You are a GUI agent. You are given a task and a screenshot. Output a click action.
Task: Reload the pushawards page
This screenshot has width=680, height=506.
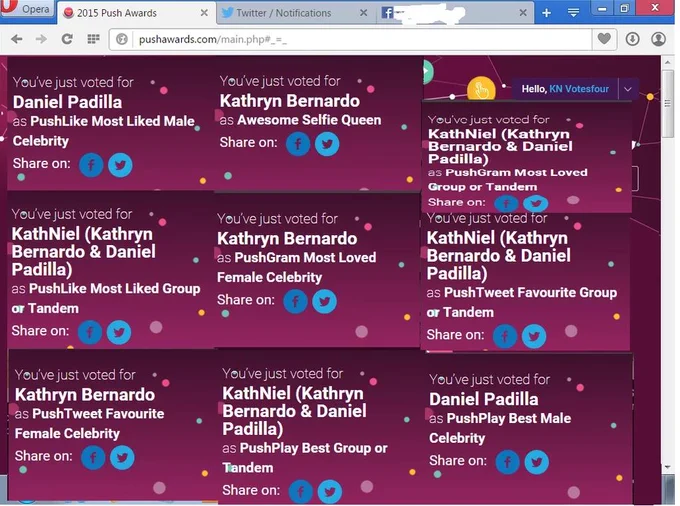[67, 39]
